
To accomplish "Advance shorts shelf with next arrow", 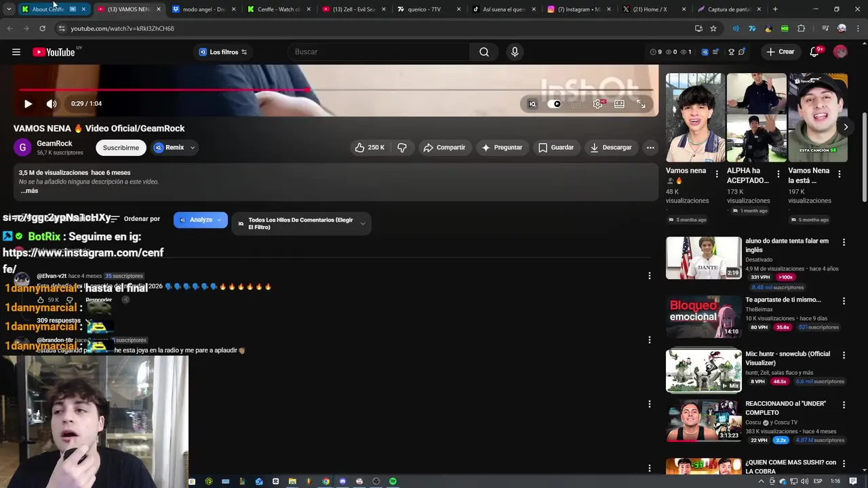I will point(845,127).
